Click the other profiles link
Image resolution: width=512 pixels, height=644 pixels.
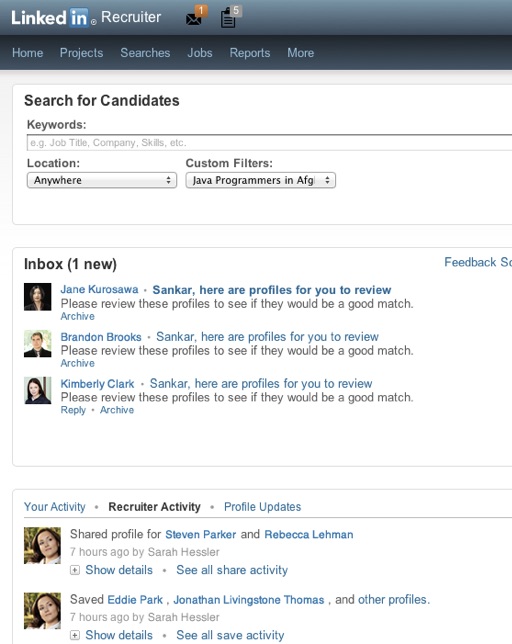[x=394, y=600]
